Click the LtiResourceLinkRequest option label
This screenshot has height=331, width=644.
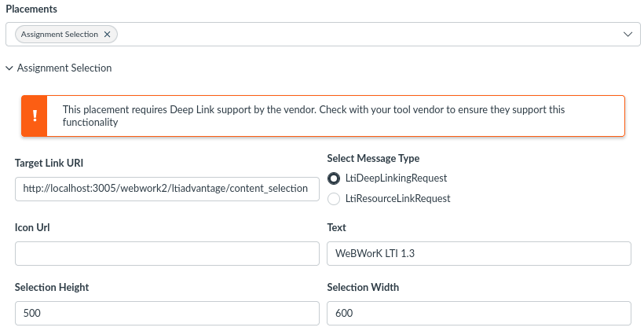(x=397, y=199)
